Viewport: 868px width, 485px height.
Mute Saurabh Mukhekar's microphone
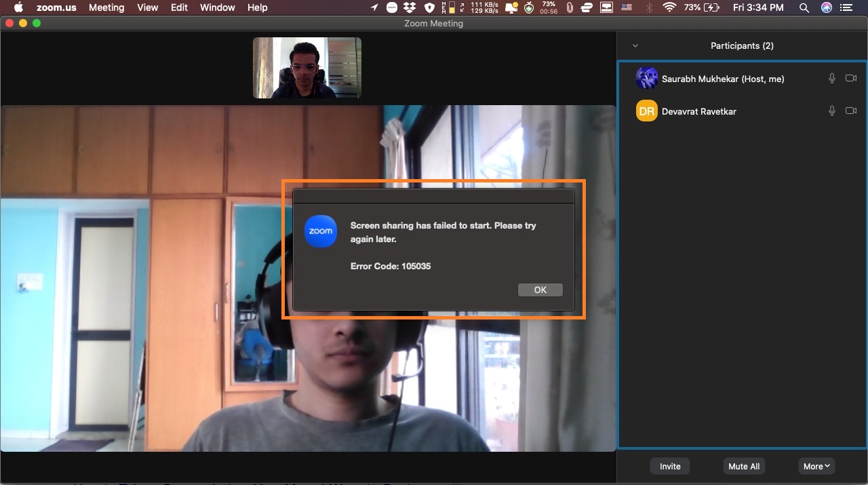pos(831,78)
